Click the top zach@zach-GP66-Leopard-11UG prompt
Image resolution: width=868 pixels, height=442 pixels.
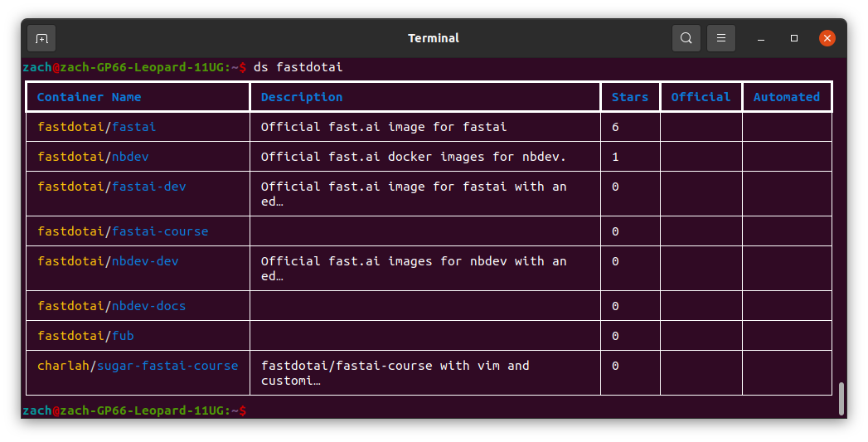[134, 67]
